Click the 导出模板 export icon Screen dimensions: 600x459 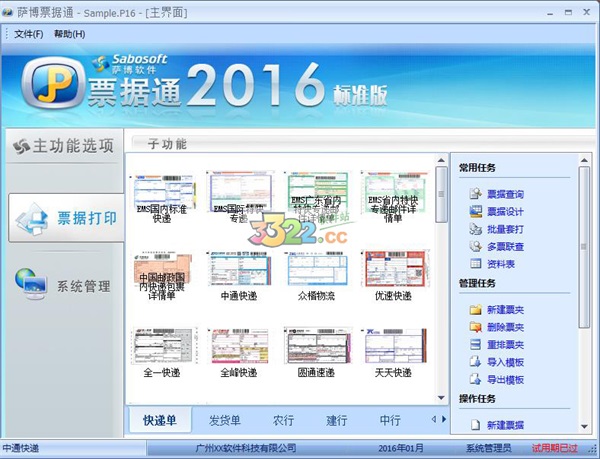point(476,379)
